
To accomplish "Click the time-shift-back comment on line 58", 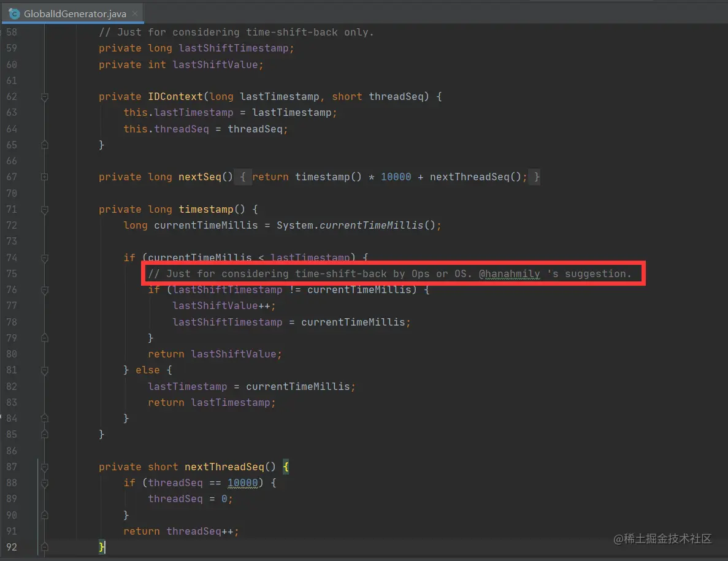I will point(236,32).
